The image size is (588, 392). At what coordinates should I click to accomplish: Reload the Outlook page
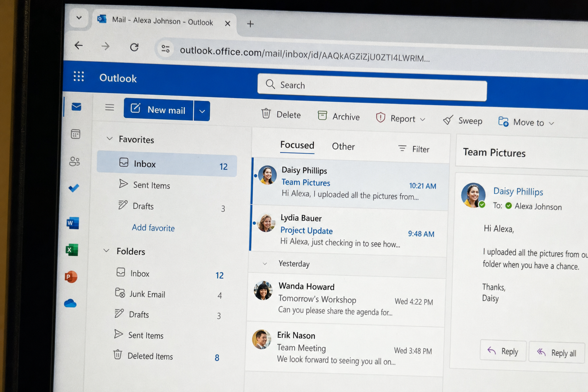pyautogui.click(x=134, y=47)
